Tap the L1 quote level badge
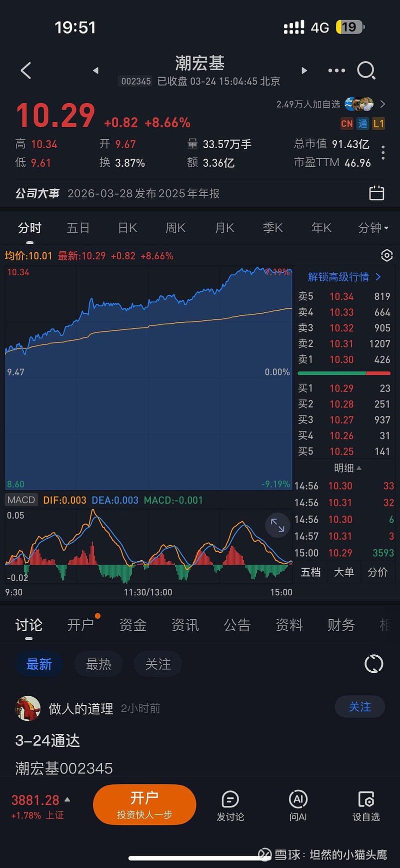Screen dimensions: 400x868 pyautogui.click(x=378, y=124)
